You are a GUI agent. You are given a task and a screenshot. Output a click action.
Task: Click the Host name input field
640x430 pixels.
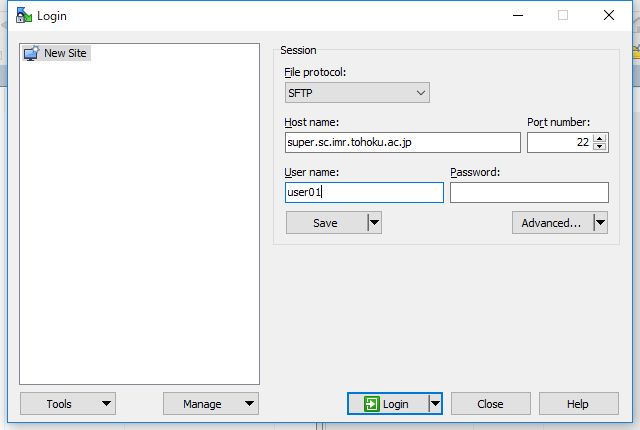(402, 142)
